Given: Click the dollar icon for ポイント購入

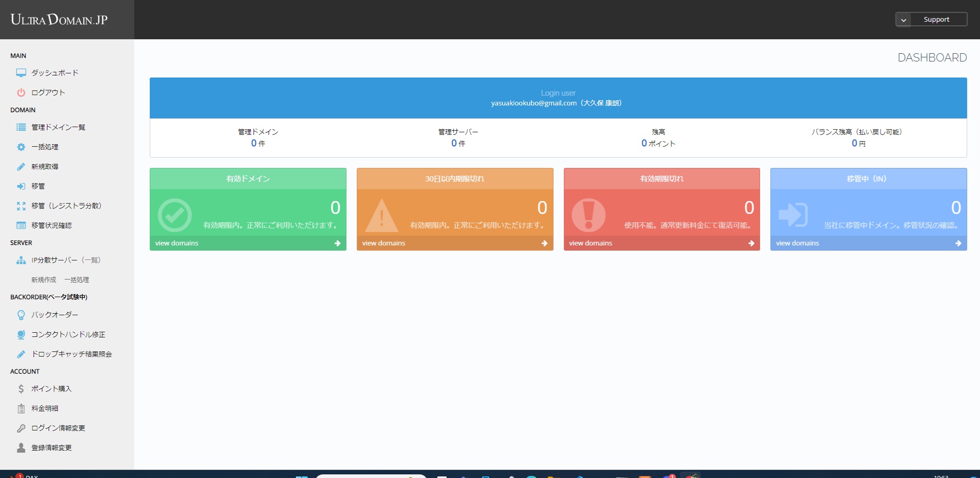Looking at the screenshot, I should coord(21,389).
